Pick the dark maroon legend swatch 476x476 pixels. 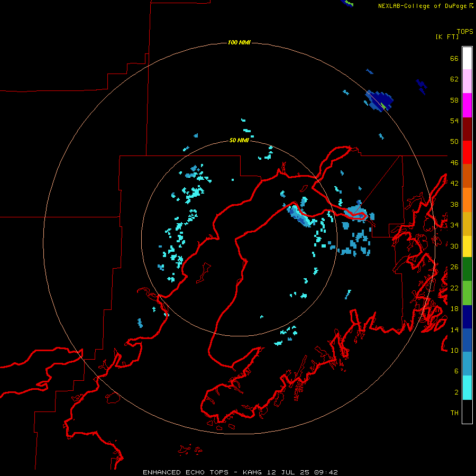pyautogui.click(x=467, y=129)
